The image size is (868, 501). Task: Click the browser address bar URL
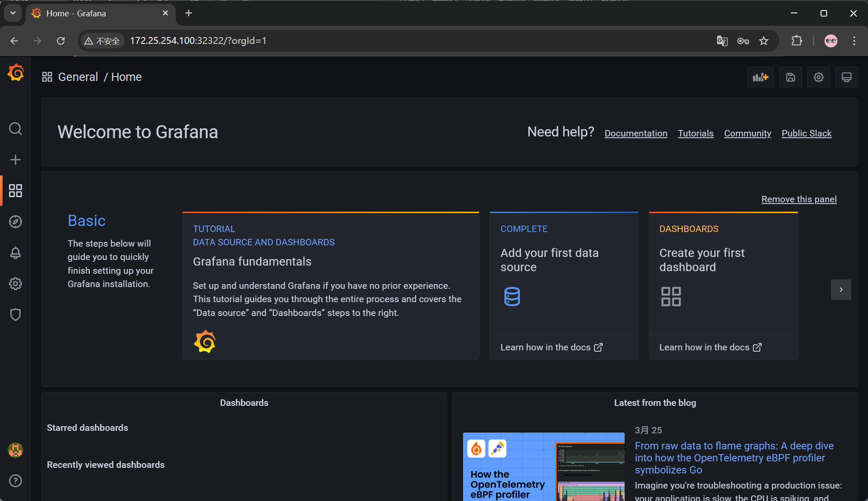(x=198, y=41)
